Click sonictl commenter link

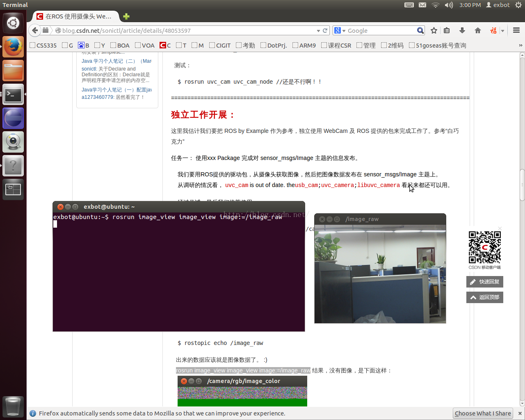tap(89, 69)
